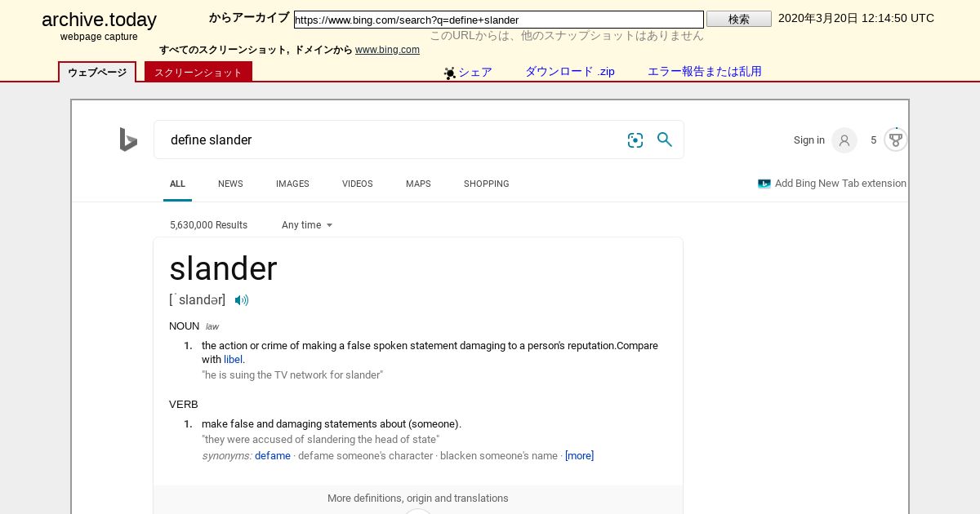
Task: Select the スクリーンショット tab
Action: tap(198, 72)
